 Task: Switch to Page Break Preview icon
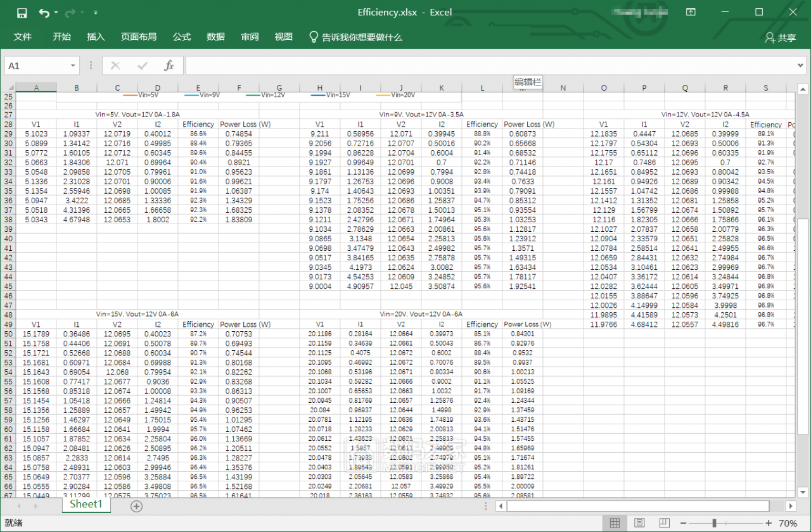coord(664,523)
